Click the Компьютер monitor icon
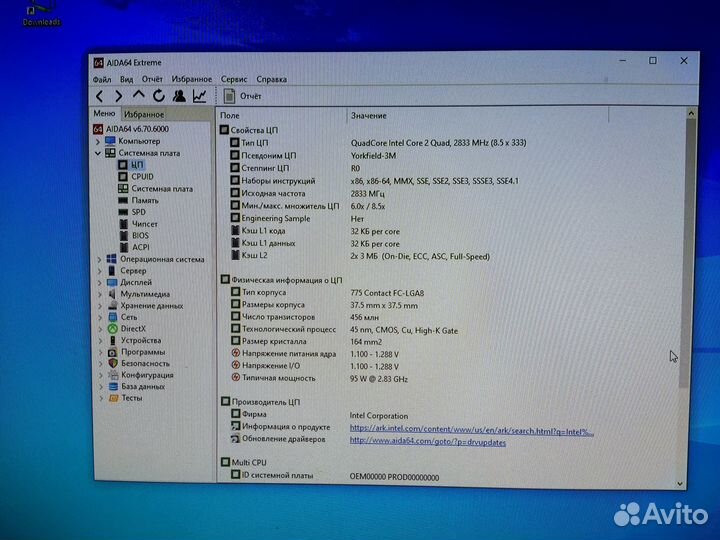 coord(110,141)
